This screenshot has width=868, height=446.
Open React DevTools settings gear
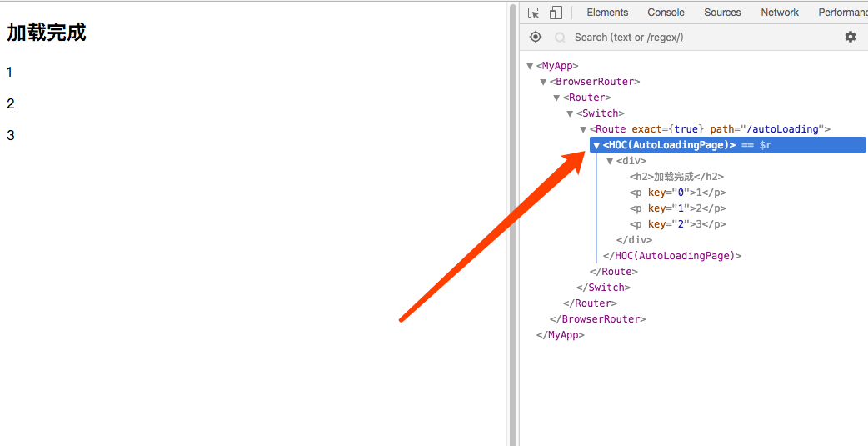click(x=850, y=38)
